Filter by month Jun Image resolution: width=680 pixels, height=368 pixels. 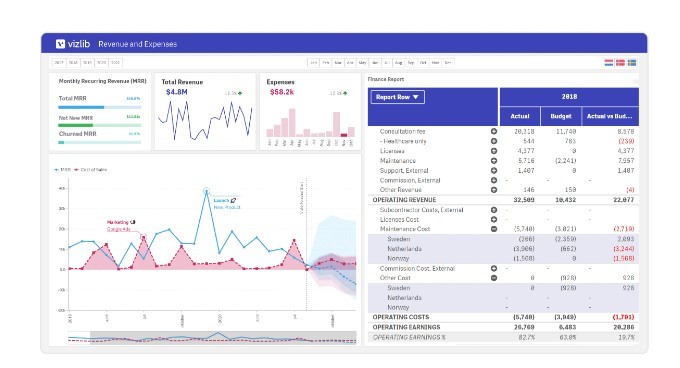point(375,63)
